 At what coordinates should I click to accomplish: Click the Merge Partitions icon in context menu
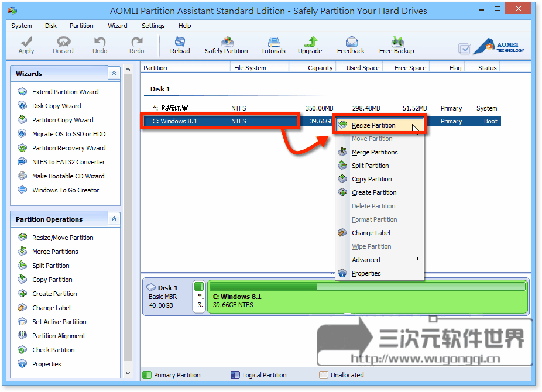pos(342,152)
